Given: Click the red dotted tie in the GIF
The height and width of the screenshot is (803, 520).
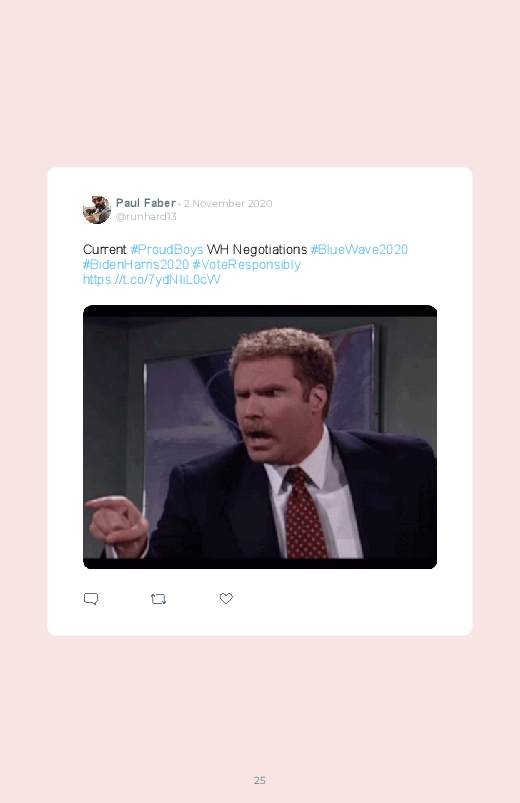Looking at the screenshot, I should click(305, 514).
